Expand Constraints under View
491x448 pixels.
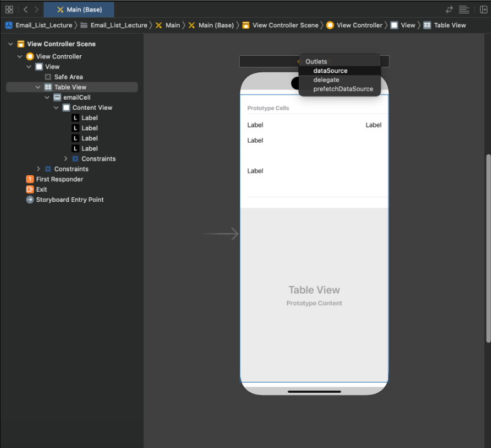point(38,169)
